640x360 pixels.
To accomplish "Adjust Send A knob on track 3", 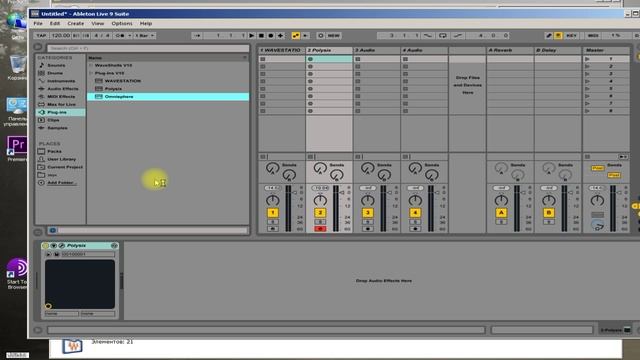I will coord(367,168).
